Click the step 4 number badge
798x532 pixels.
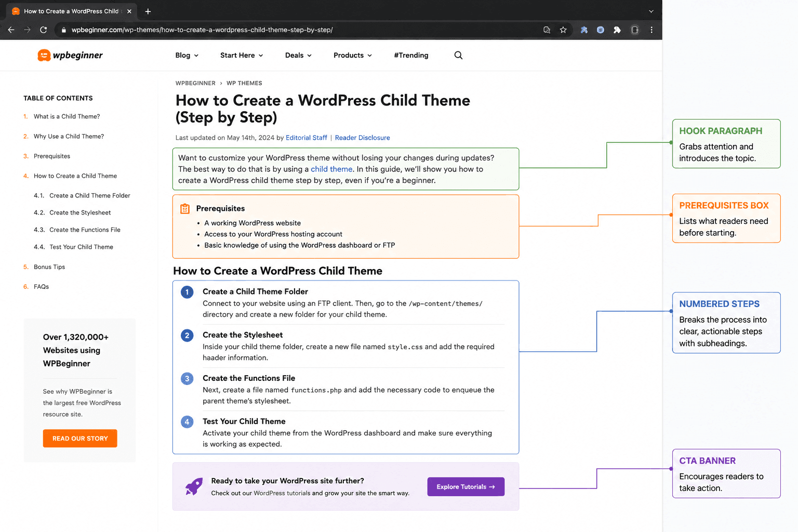187,422
